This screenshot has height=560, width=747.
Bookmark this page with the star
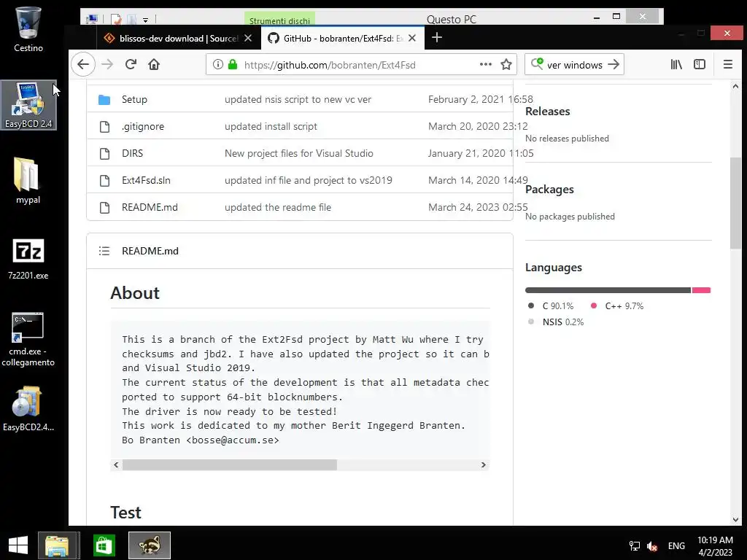point(506,64)
